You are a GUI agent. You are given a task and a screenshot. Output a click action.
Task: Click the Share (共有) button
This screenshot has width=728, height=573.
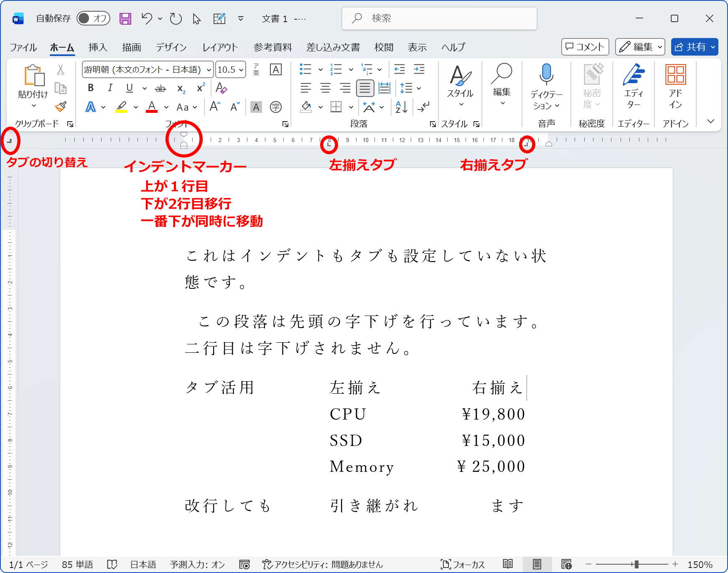click(x=690, y=47)
